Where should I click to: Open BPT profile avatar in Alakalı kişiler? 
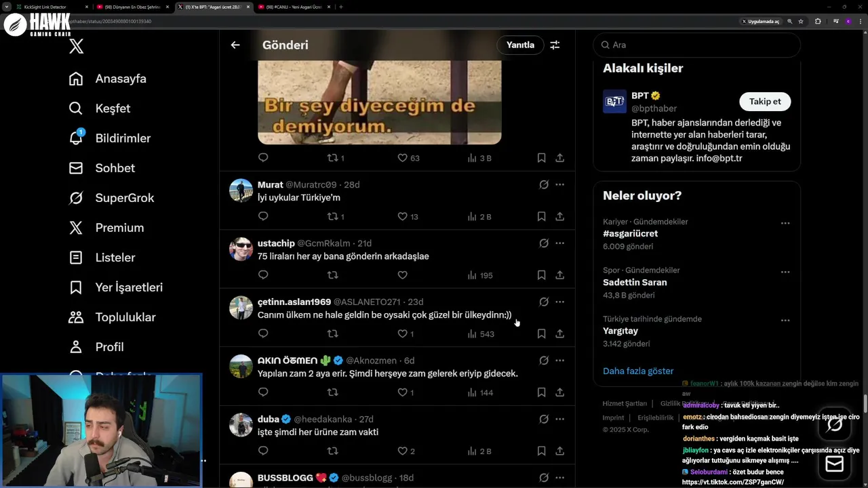(x=614, y=102)
